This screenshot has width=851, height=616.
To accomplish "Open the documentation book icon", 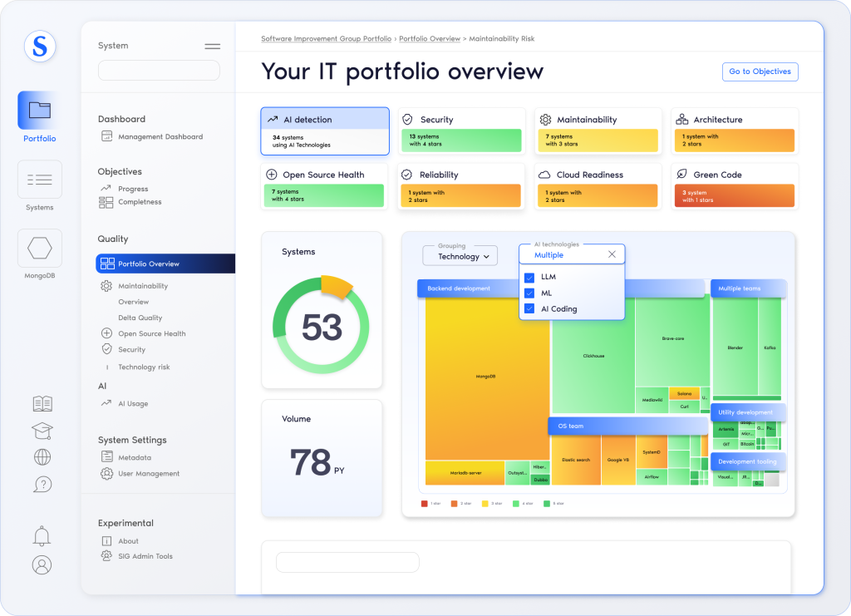I will click(42, 404).
